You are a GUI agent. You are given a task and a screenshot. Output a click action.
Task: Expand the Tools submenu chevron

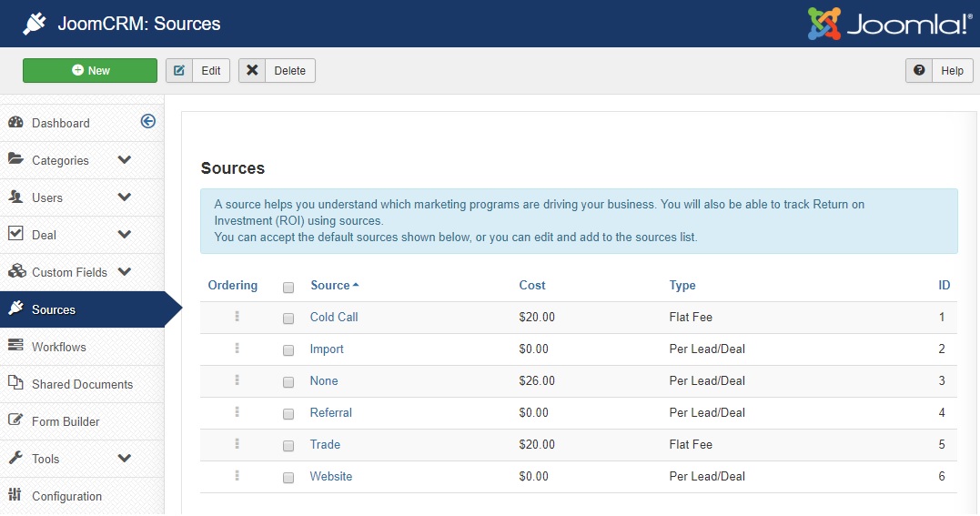tap(125, 458)
